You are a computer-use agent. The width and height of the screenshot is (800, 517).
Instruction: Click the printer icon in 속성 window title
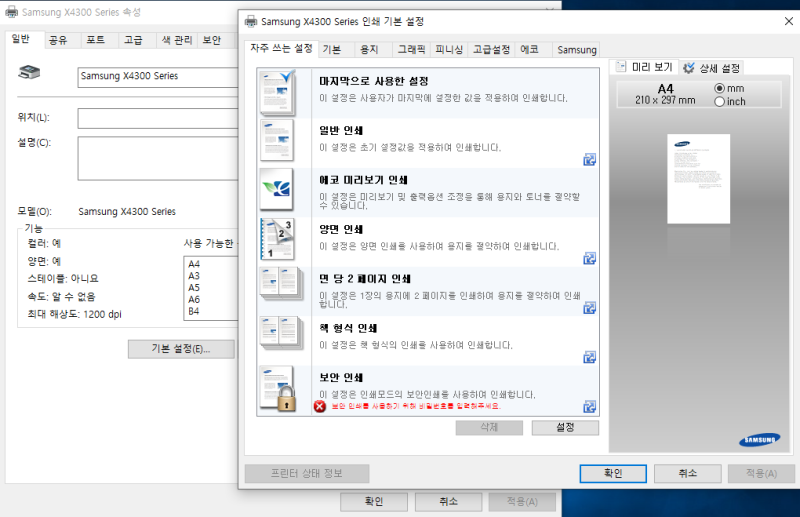(11, 12)
